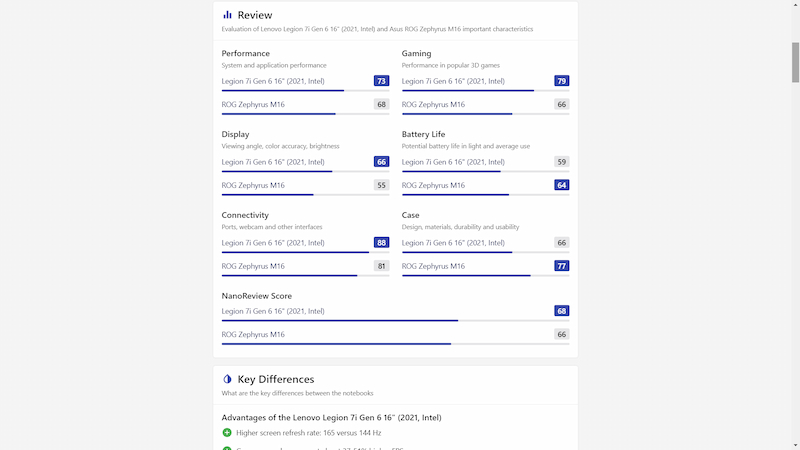Click the Review bar chart icon
Image resolution: width=800 pixels, height=450 pixels.
[227, 15]
